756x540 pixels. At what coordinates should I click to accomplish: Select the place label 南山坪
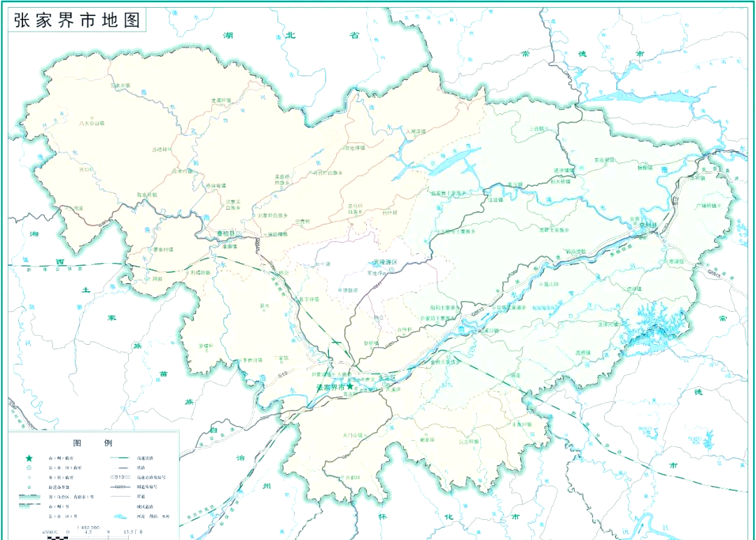[x=551, y=284]
